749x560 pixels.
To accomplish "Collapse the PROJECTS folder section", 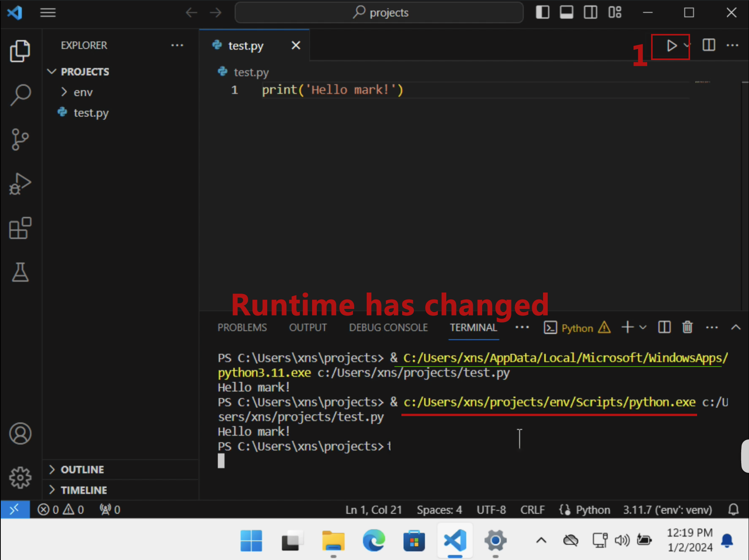I will pos(121,72).
